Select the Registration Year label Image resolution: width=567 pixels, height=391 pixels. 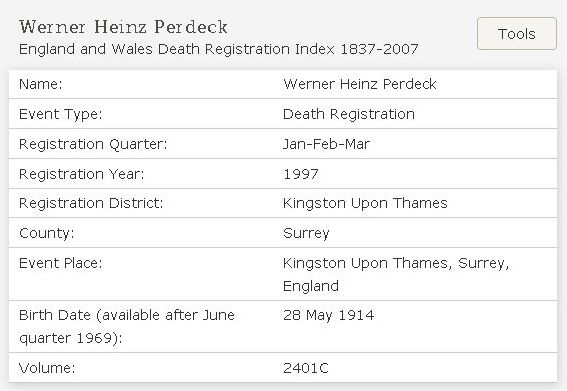pyautogui.click(x=81, y=174)
